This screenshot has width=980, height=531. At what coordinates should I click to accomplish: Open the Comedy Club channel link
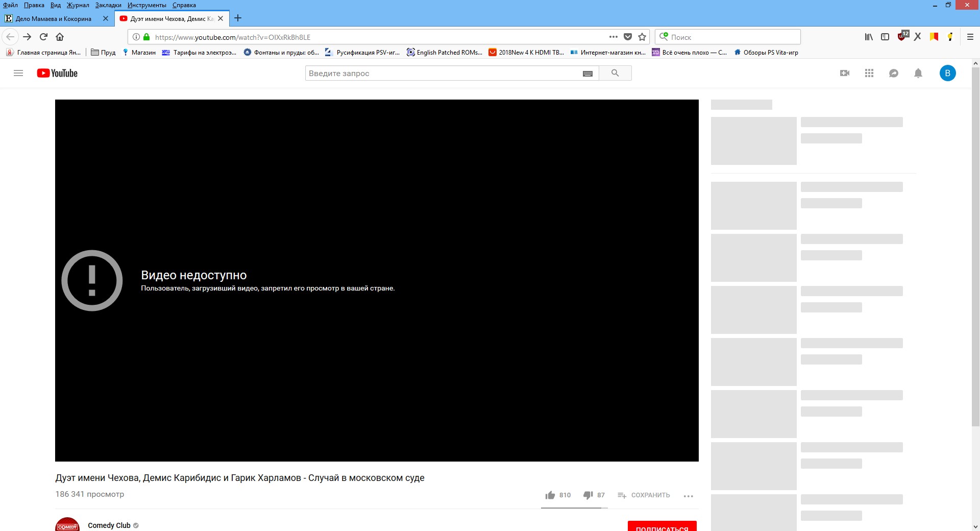click(109, 525)
